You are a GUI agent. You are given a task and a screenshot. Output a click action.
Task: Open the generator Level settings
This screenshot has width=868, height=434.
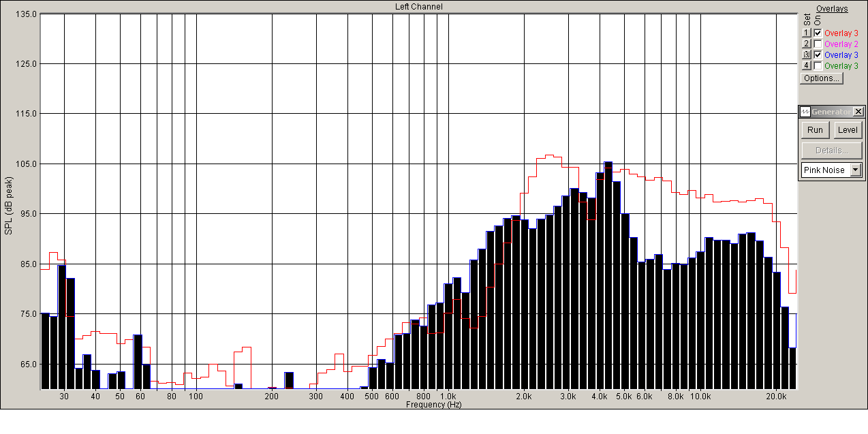click(x=848, y=130)
